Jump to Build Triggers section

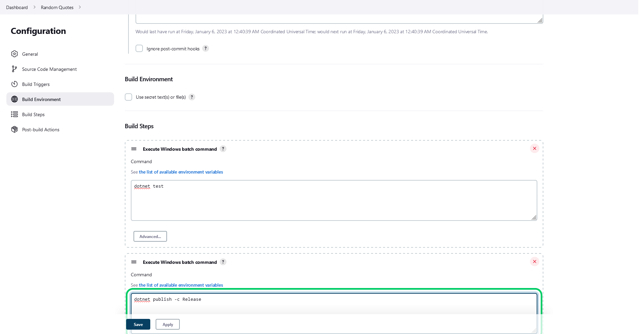60,84
